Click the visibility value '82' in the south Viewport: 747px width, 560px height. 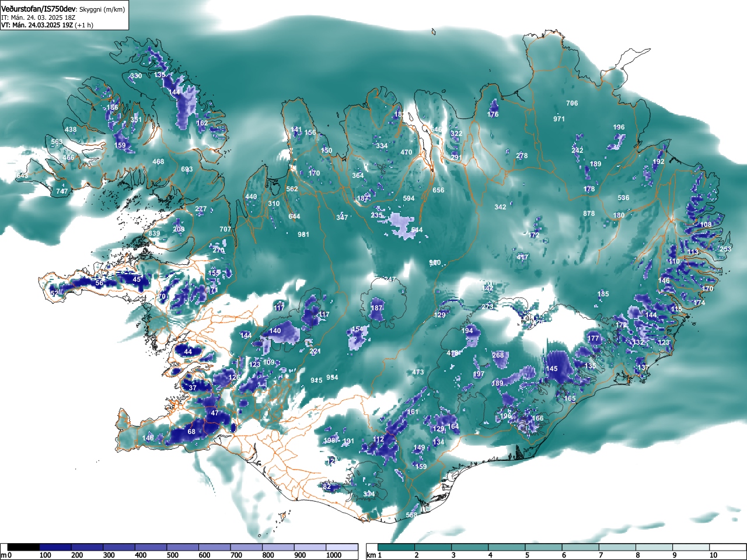click(x=327, y=487)
